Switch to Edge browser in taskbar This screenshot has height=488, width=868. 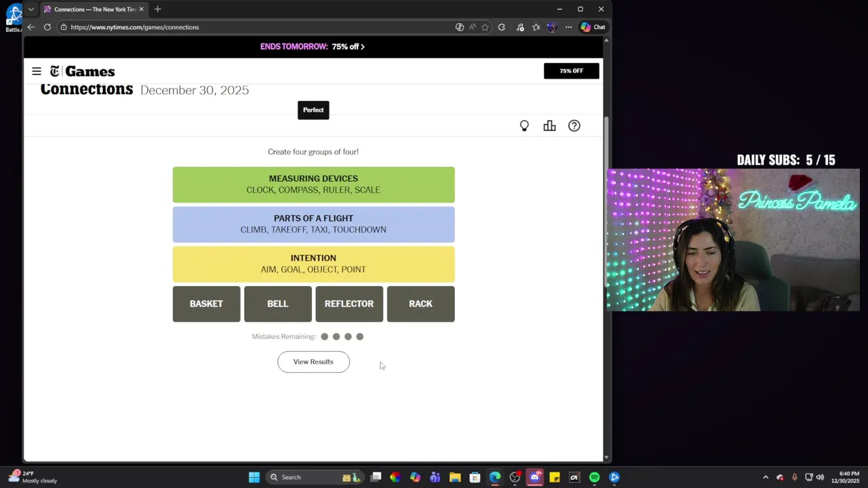(495, 477)
